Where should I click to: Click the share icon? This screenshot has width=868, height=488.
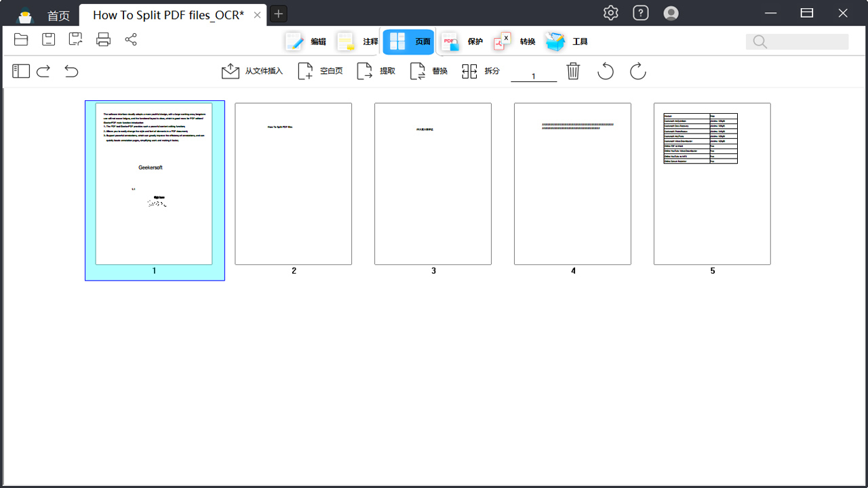131,40
